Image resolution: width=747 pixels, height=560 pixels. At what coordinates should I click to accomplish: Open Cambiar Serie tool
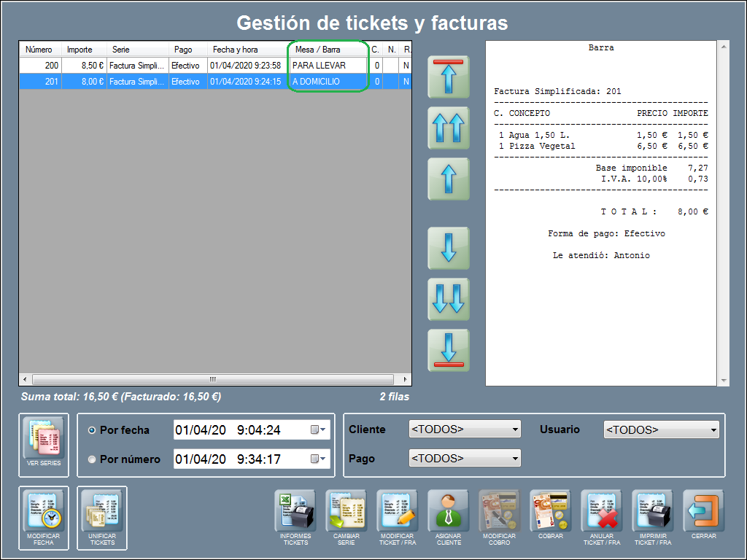pos(347,511)
